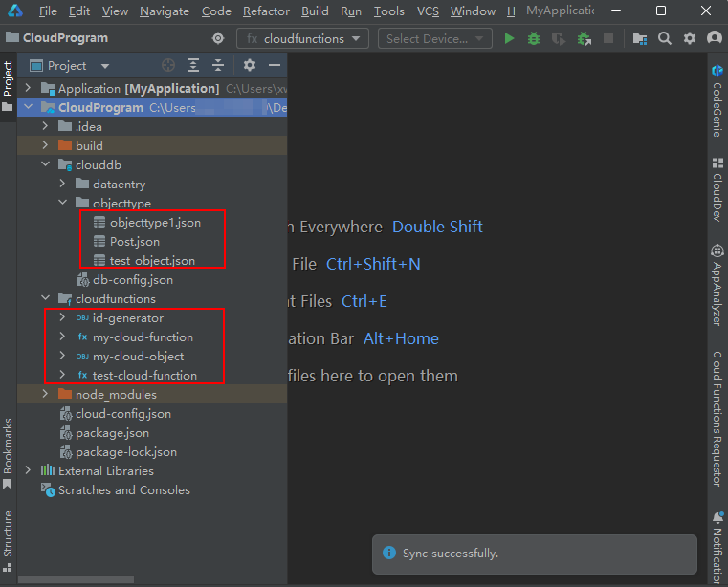Open search everywhere magnifier icon
The height and width of the screenshot is (587, 728).
[x=665, y=38]
